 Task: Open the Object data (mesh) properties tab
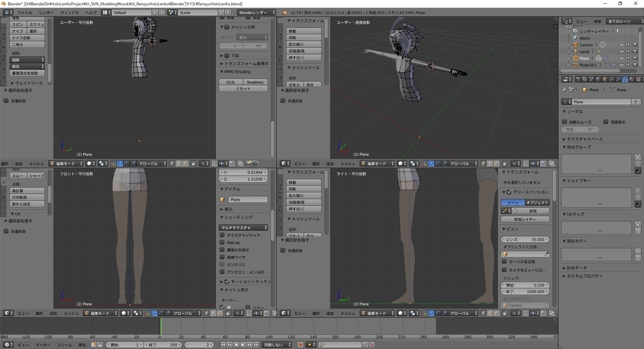(625, 79)
